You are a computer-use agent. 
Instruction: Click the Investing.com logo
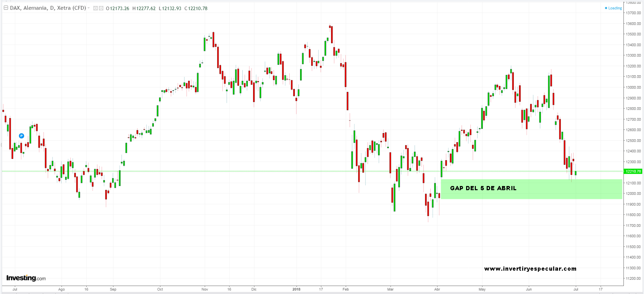point(26,278)
